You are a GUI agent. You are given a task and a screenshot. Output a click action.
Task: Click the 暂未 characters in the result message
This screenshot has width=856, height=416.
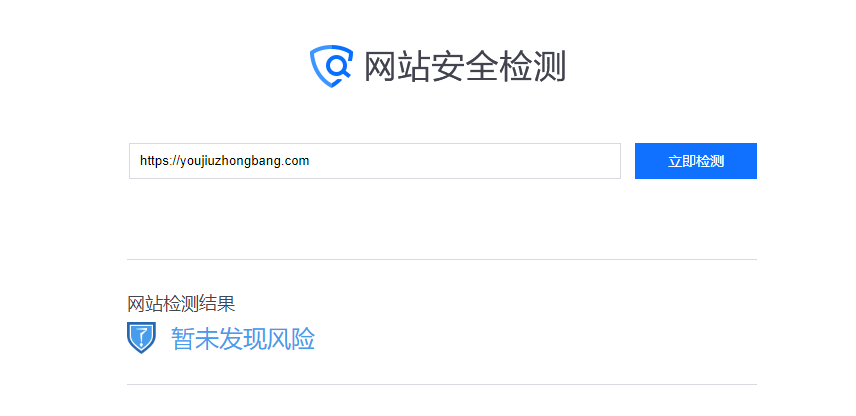point(195,339)
